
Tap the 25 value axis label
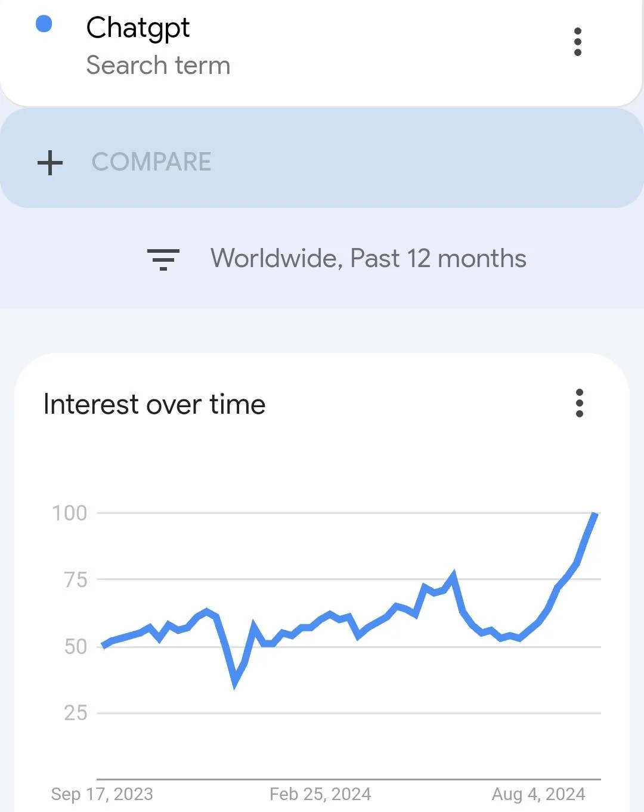[75, 712]
